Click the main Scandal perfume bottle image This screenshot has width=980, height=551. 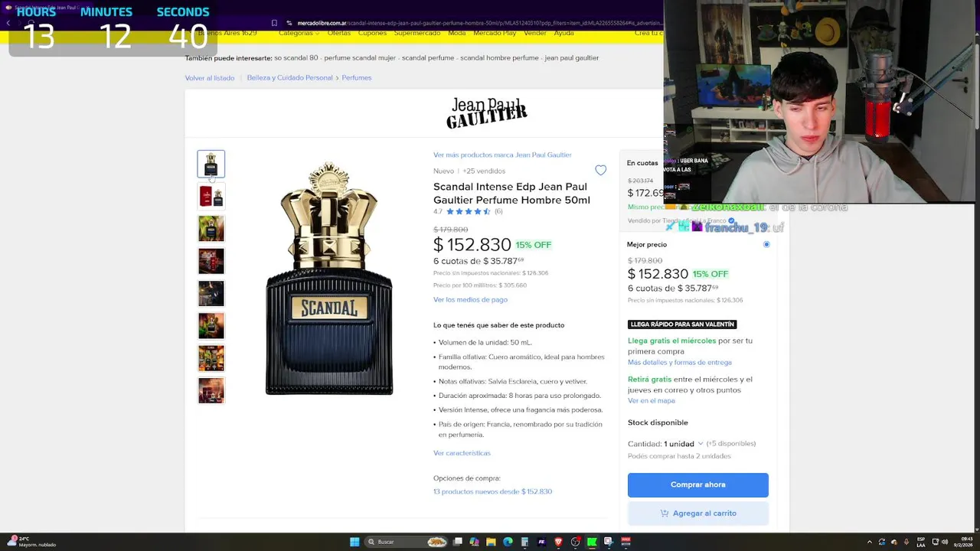pyautogui.click(x=329, y=279)
